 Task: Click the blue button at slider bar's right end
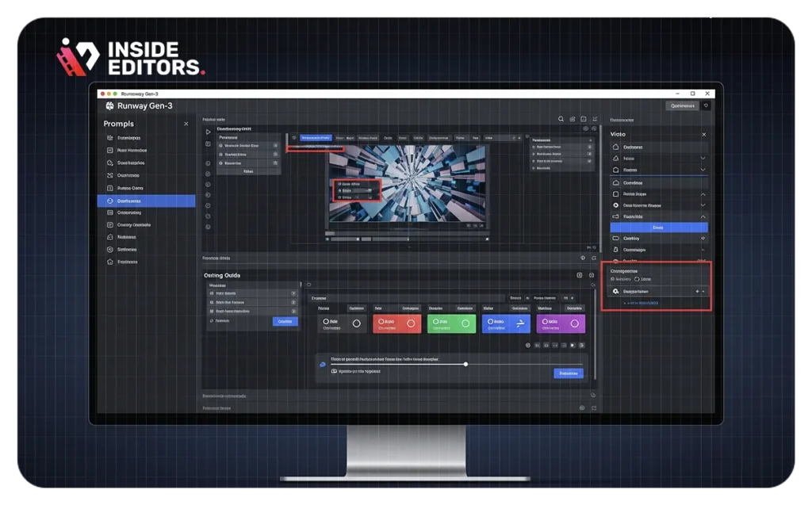[569, 373]
